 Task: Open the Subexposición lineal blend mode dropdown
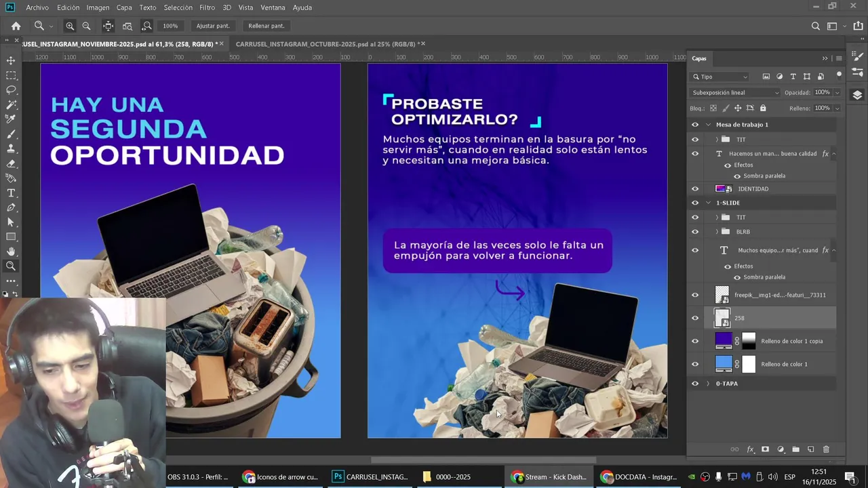click(735, 92)
